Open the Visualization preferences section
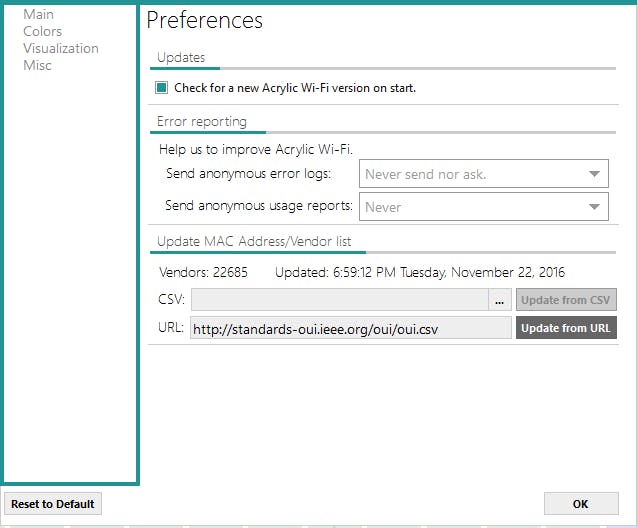637x528 pixels. pyautogui.click(x=60, y=49)
